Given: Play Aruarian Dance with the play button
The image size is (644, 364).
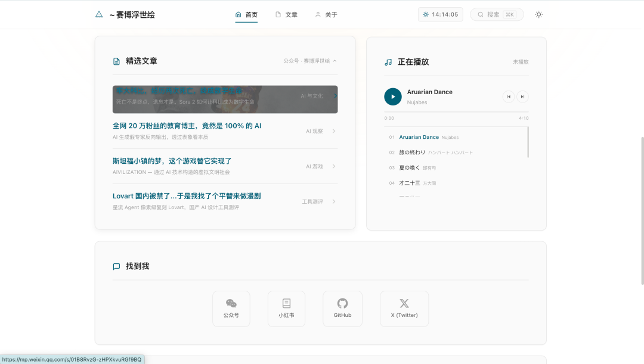Looking at the screenshot, I should tap(393, 97).
